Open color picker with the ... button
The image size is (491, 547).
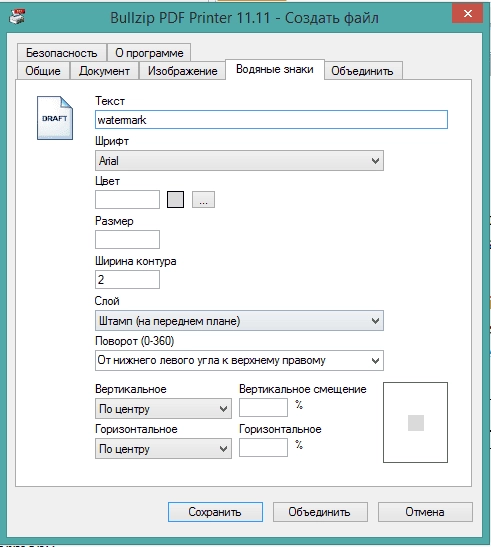click(203, 200)
